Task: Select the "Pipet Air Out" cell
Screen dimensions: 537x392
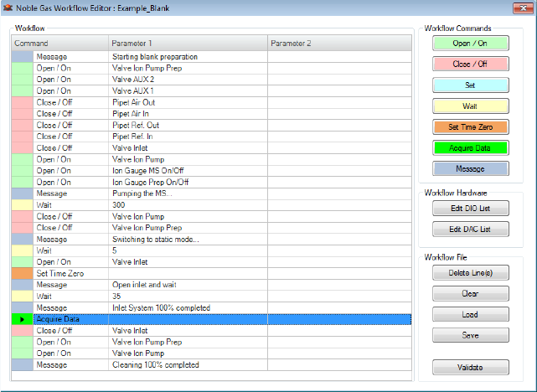Action: tap(188, 102)
